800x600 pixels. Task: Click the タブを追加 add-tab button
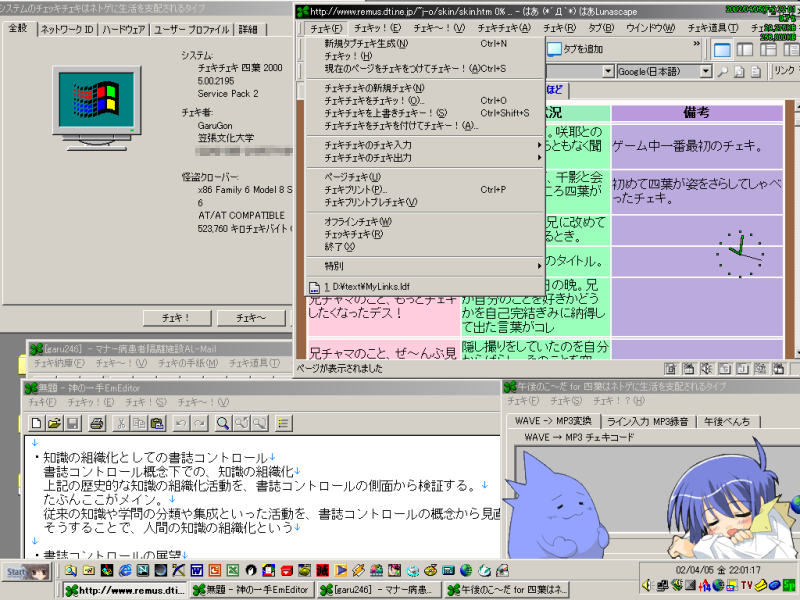pyautogui.click(x=576, y=49)
